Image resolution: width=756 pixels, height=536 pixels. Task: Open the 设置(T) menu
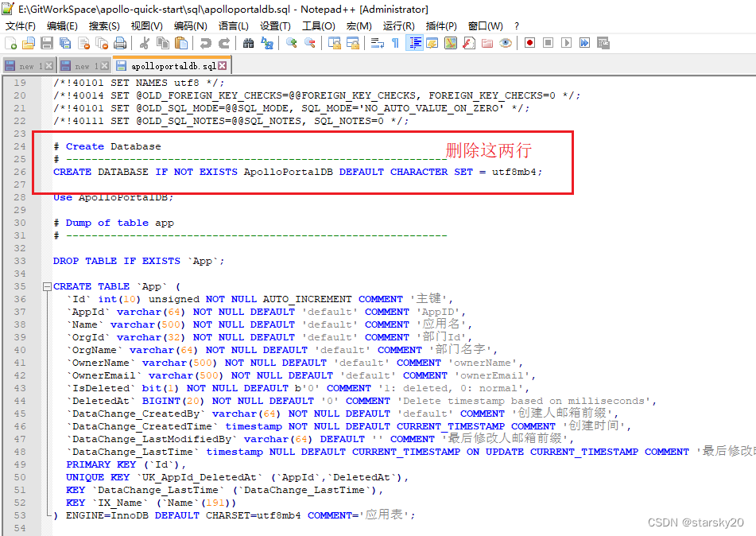[x=275, y=26]
